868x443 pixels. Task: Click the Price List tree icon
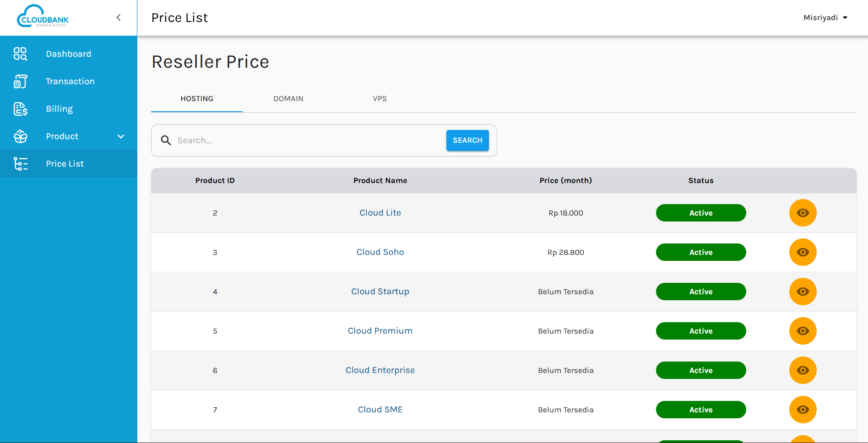click(20, 164)
